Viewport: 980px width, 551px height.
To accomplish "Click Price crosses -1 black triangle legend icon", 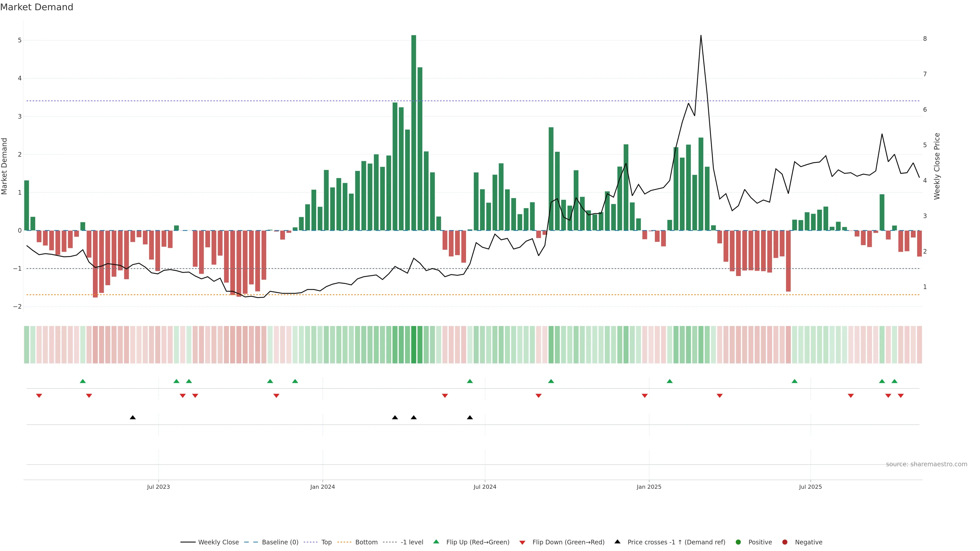I will click(x=617, y=542).
